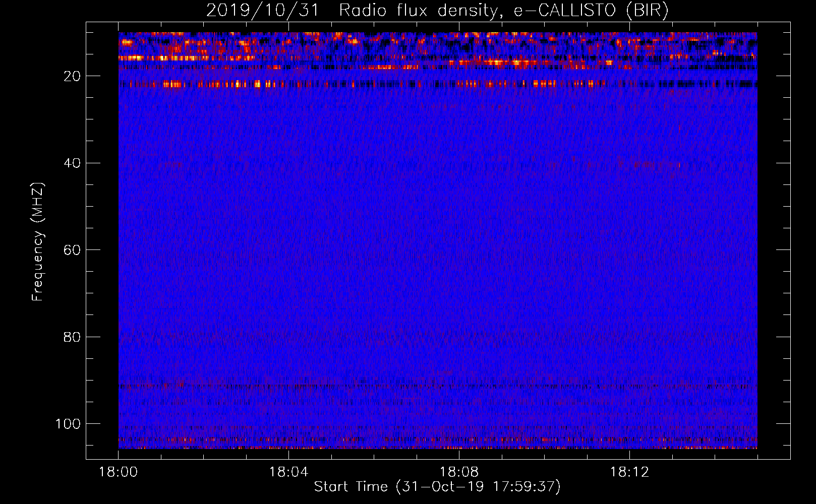
Task: Click the '100' frequency tick label
Action: click(x=68, y=424)
